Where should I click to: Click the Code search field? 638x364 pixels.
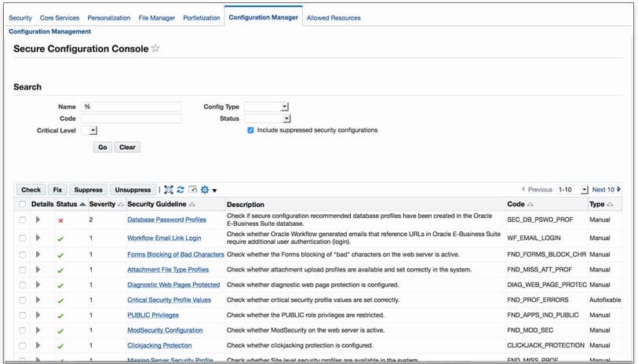click(x=131, y=118)
